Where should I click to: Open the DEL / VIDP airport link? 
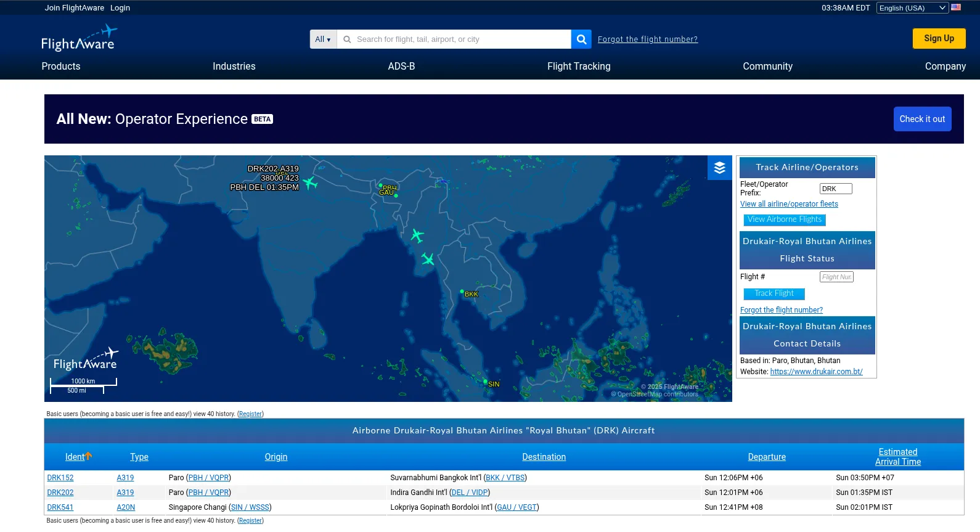click(x=469, y=493)
